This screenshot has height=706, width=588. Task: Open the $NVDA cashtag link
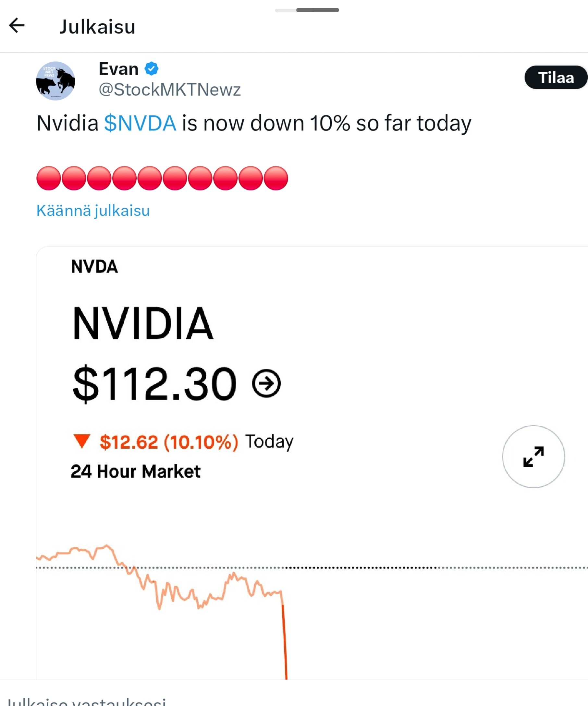(x=140, y=123)
